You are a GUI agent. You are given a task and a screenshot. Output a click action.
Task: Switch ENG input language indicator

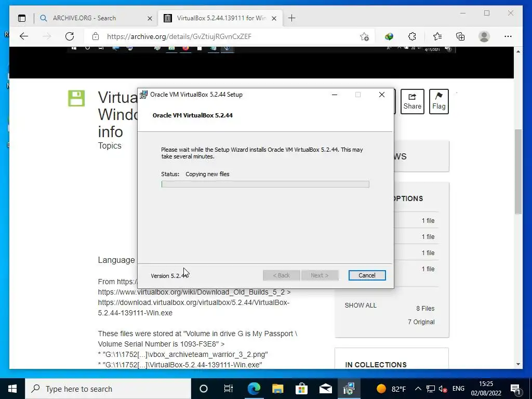pyautogui.click(x=458, y=389)
